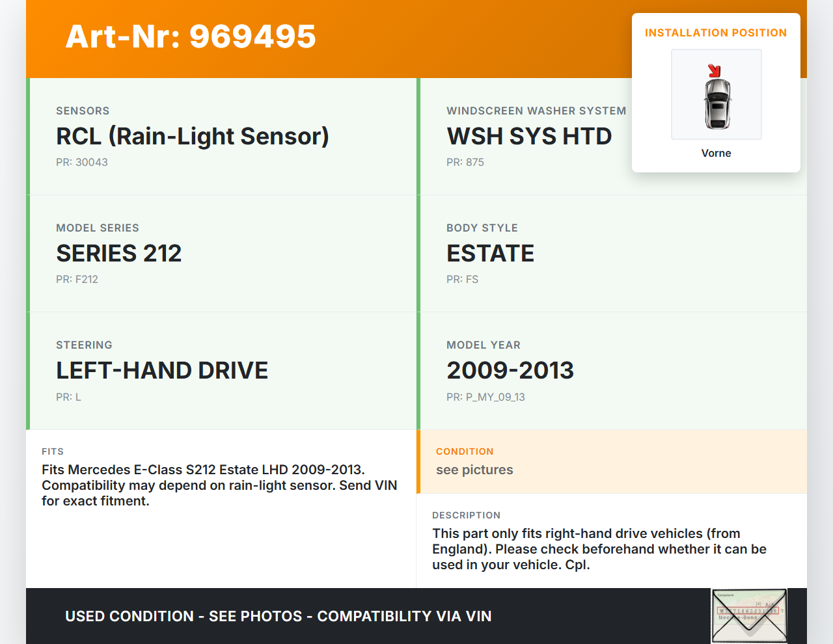Click the MODEL YEAR label
The width and height of the screenshot is (833, 644).
[484, 345]
